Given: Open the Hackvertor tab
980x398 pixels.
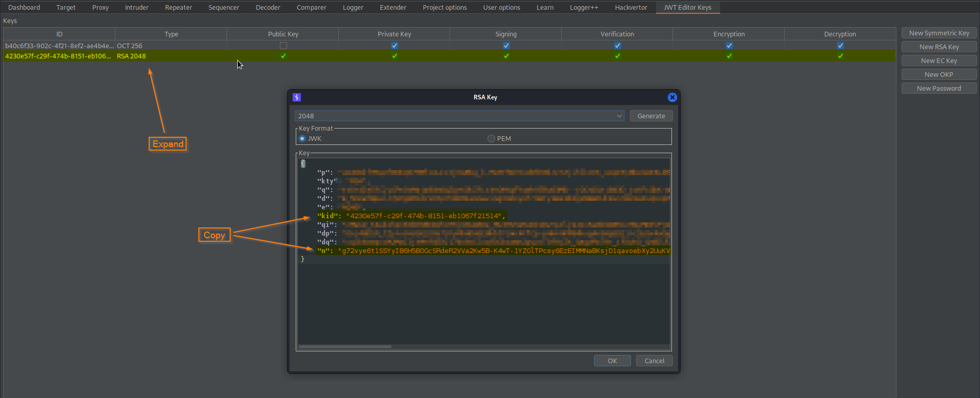Looking at the screenshot, I should [x=631, y=7].
